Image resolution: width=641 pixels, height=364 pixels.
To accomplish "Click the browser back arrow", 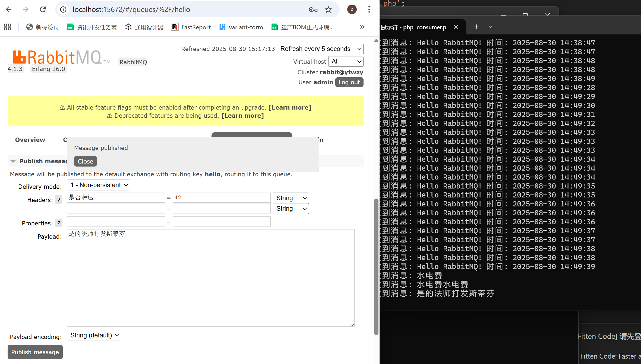I will 9,9.
